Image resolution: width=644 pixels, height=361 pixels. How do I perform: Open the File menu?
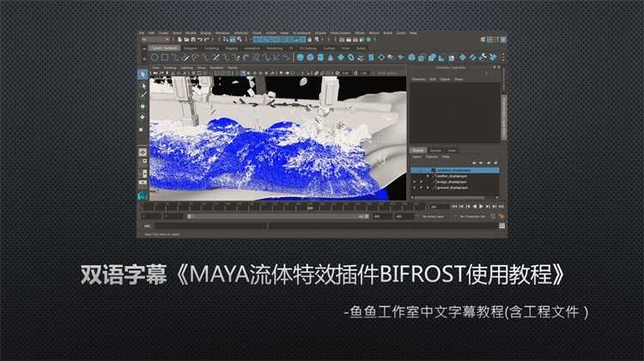point(142,33)
